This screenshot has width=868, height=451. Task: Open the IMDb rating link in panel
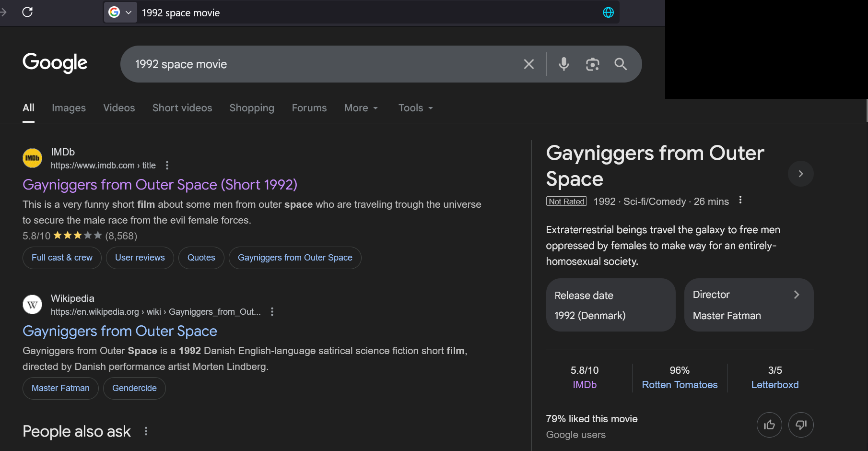point(585,385)
